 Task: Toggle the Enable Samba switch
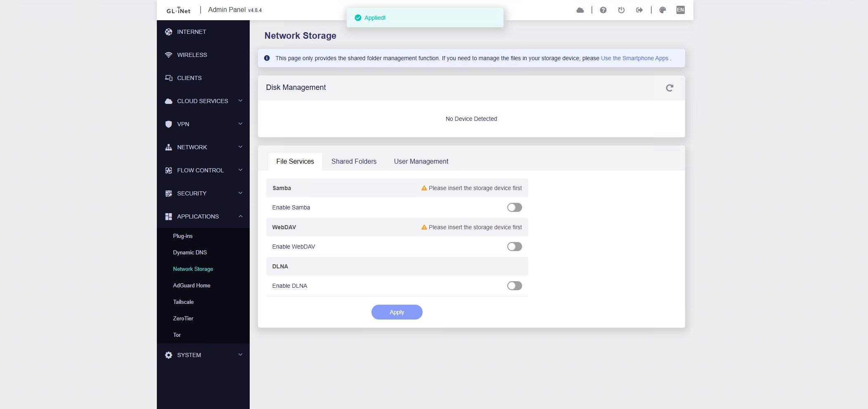tap(514, 207)
